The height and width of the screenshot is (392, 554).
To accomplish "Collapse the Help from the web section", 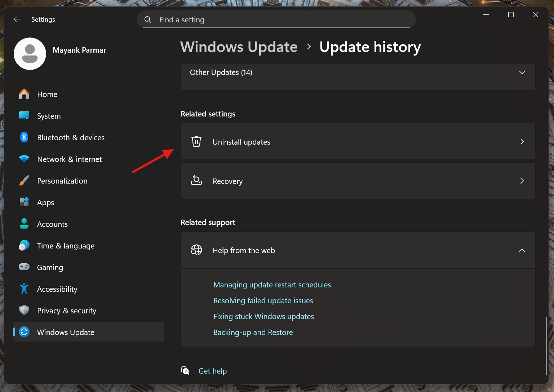I will (522, 250).
